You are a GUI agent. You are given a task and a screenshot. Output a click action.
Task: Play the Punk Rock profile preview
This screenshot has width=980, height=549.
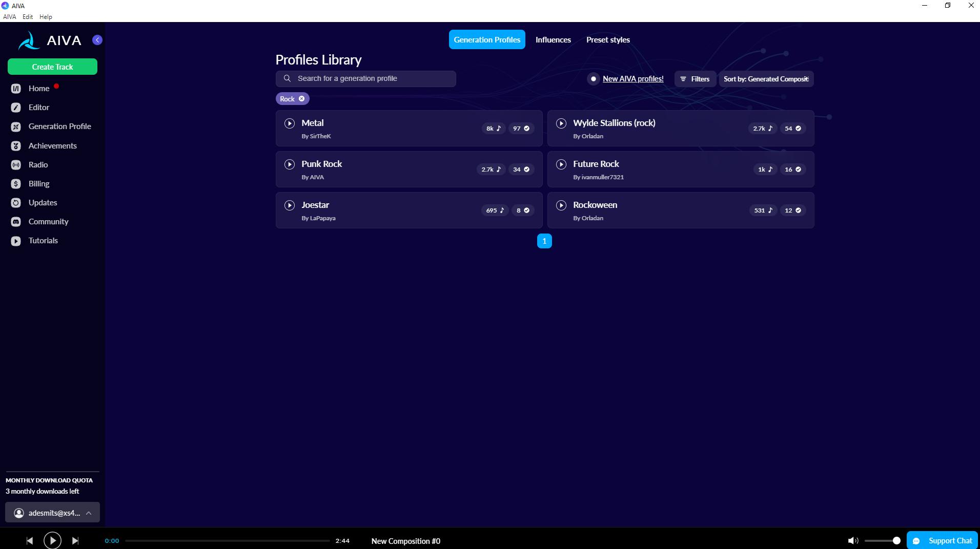click(x=290, y=164)
